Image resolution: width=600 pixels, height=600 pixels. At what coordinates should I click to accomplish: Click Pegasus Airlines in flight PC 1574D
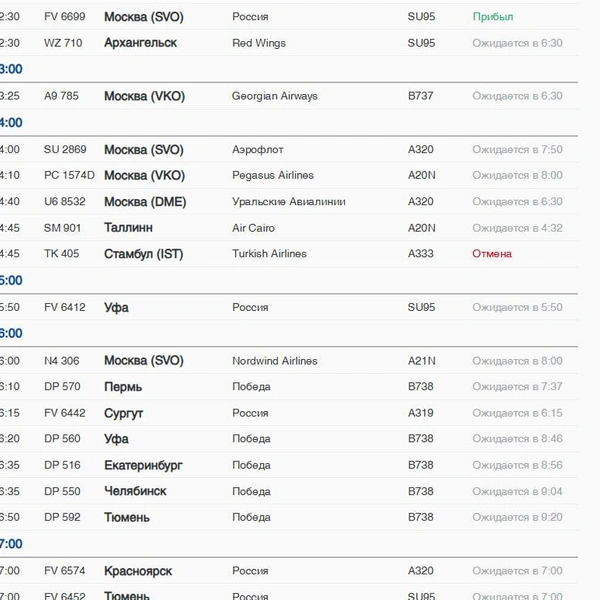tap(273, 175)
